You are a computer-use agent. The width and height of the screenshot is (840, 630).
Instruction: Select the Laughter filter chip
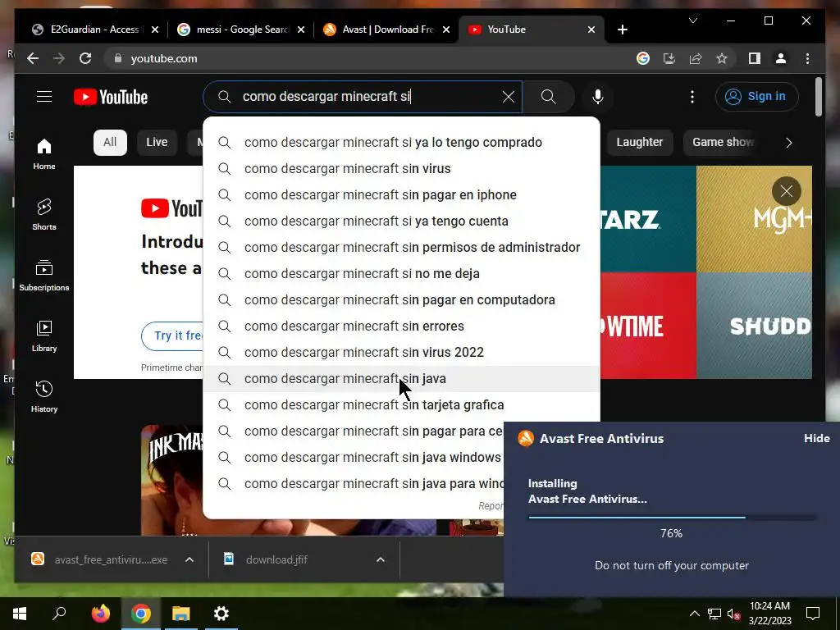(639, 143)
